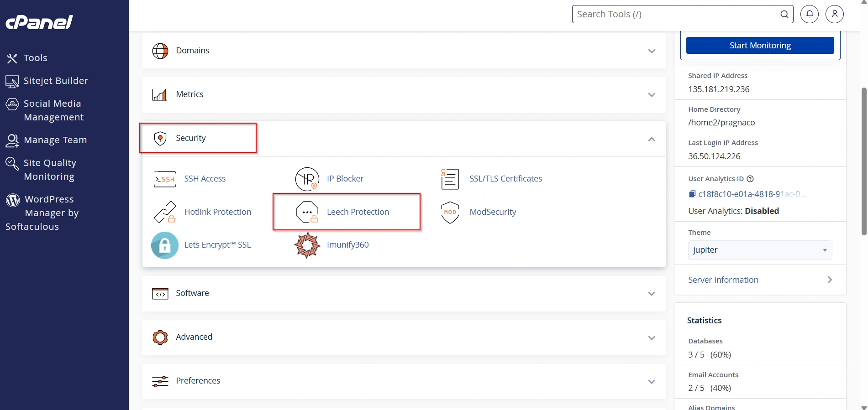Image resolution: width=868 pixels, height=410 pixels.
Task: Click the ModSecurity shield icon
Action: 450,213
